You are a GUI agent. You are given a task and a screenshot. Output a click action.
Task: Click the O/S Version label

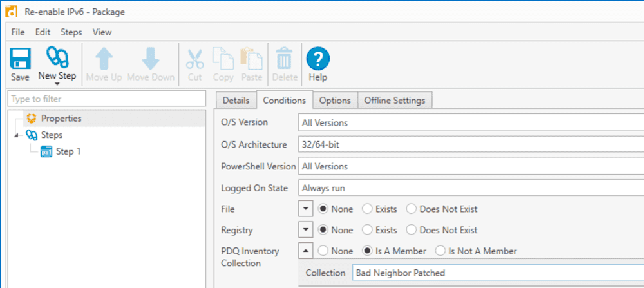tap(244, 122)
